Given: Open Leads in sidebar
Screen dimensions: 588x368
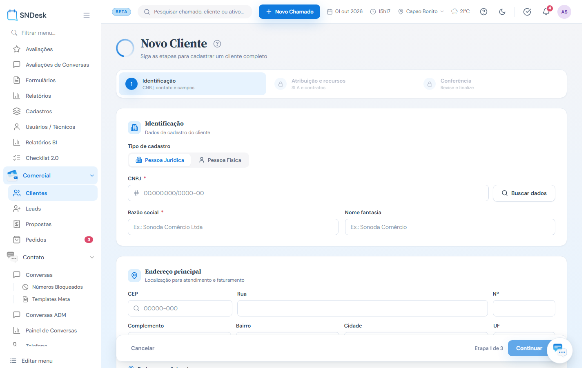Looking at the screenshot, I should coord(53,209).
